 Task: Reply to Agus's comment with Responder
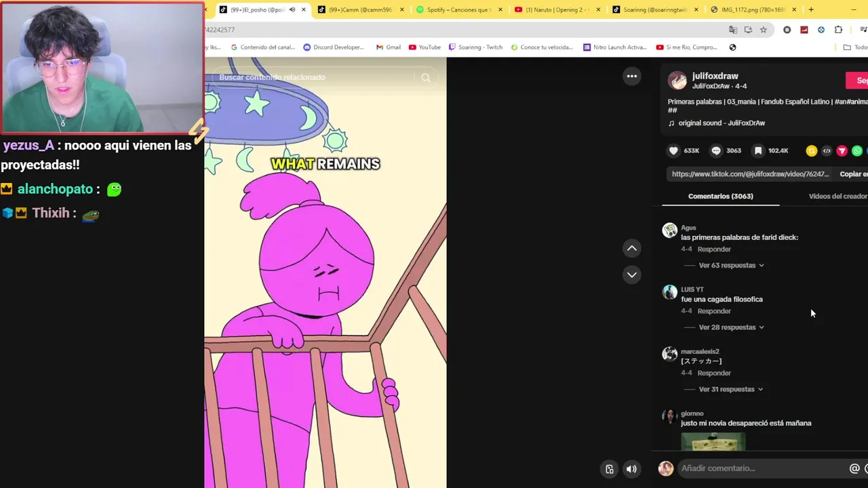point(714,249)
